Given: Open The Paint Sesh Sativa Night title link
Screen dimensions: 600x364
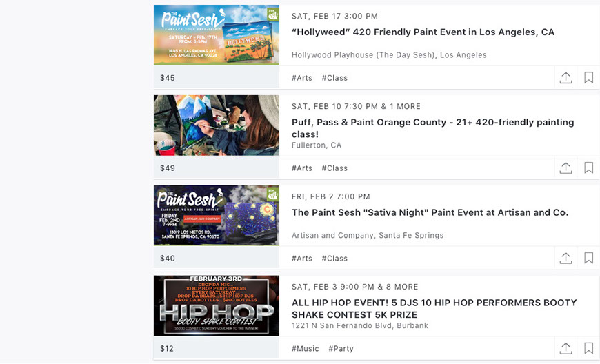Looking at the screenshot, I should (430, 213).
